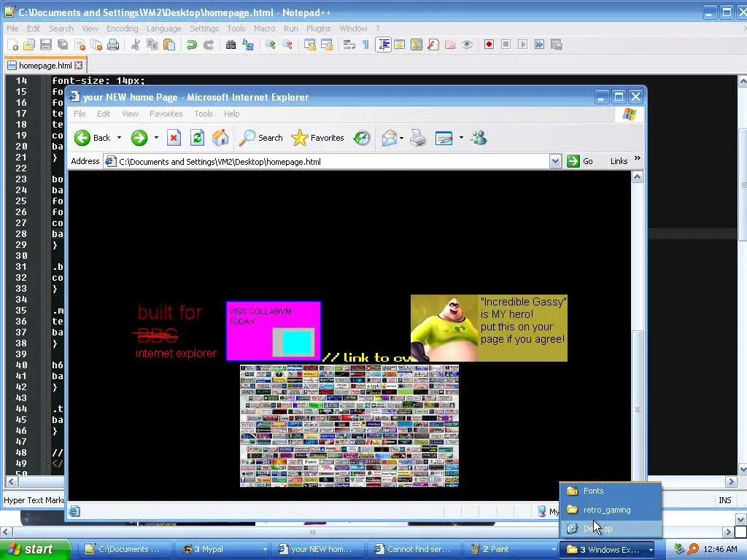Click the Save All icon in Notepad++
The height and width of the screenshot is (560, 747).
(63, 44)
